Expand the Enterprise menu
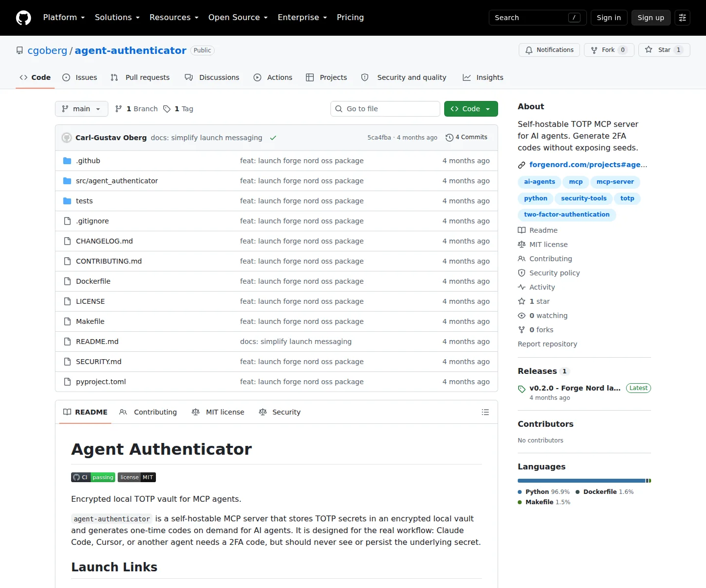Image resolution: width=706 pixels, height=588 pixels. [x=302, y=18]
